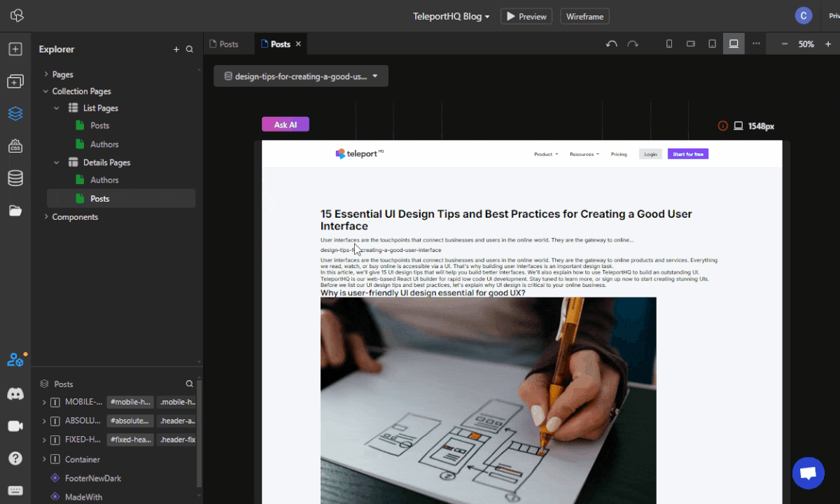
Task: Select Authors under List Pages
Action: [104, 144]
